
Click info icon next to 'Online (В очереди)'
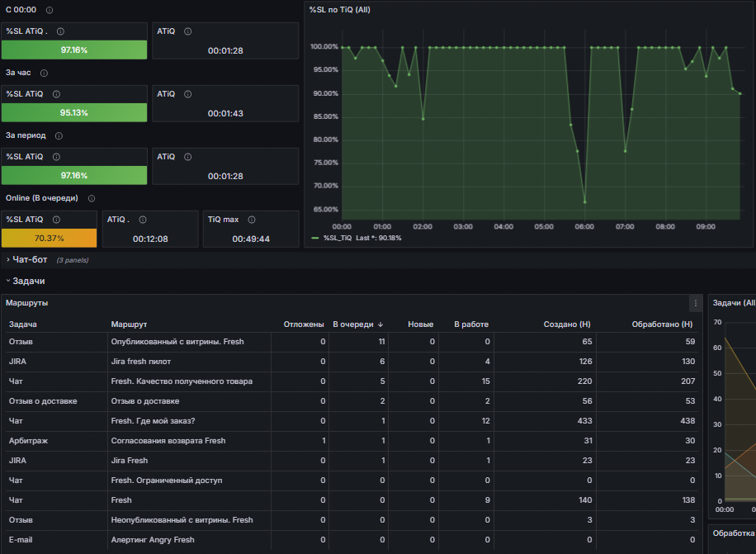click(92, 199)
